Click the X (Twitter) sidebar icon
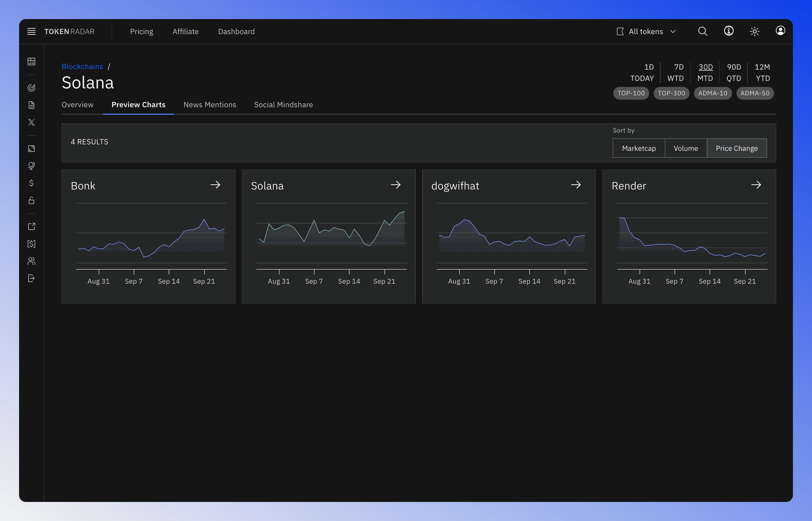 31,122
